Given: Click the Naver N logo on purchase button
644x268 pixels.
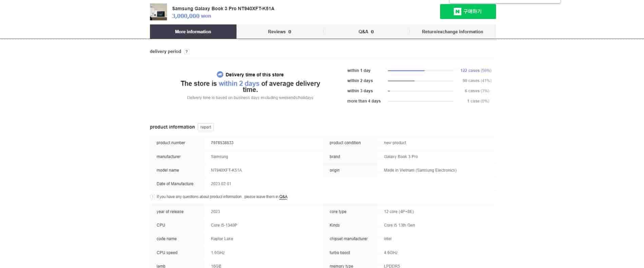Looking at the screenshot, I should pos(457,12).
